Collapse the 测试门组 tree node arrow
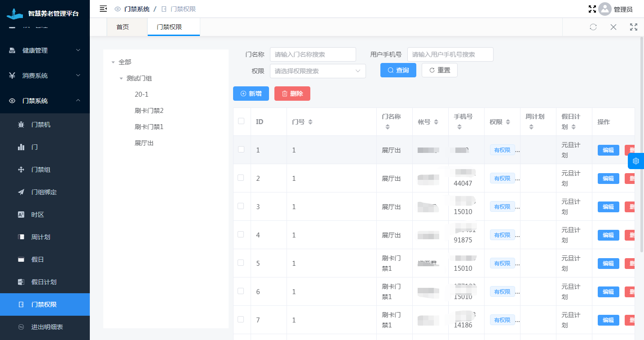The height and width of the screenshot is (340, 644). click(121, 79)
